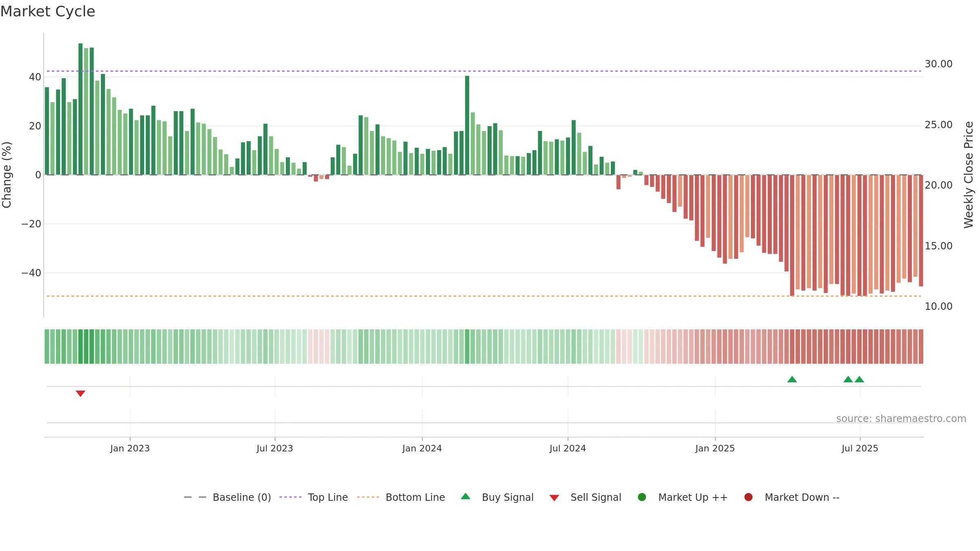980x551 pixels.
Task: Click the 30.00 price axis label
Action: pos(938,64)
